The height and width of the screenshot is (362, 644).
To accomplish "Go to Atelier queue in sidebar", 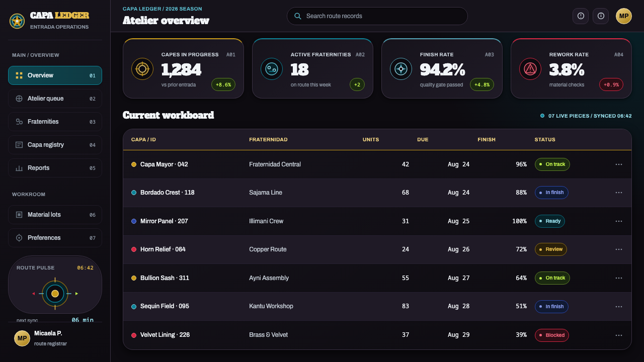I will click(55, 99).
